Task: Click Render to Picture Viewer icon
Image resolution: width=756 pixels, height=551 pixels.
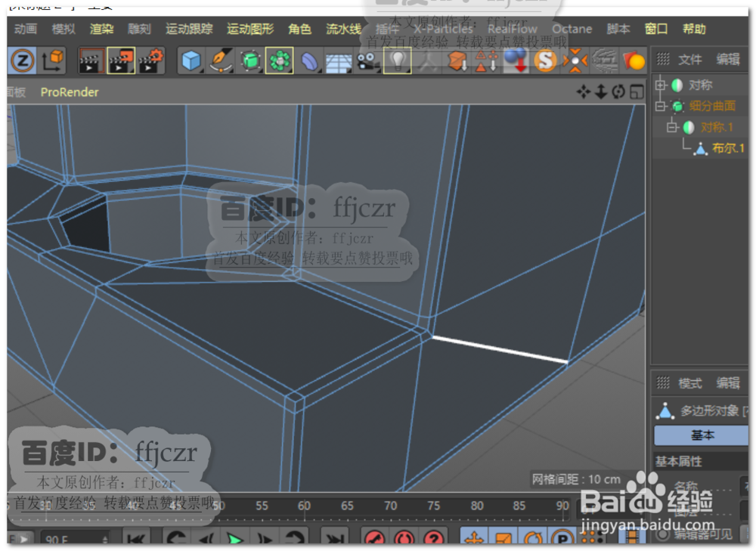Action: [x=121, y=61]
